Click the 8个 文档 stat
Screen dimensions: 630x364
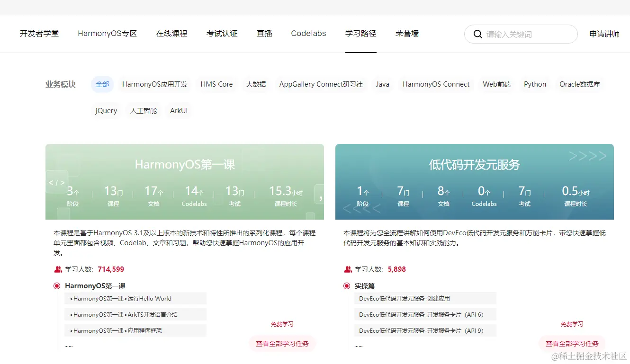[444, 196]
